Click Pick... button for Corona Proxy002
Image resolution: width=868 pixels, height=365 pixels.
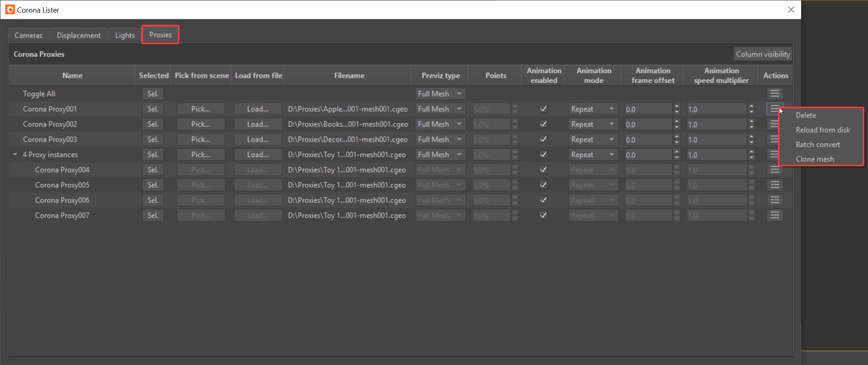point(201,124)
